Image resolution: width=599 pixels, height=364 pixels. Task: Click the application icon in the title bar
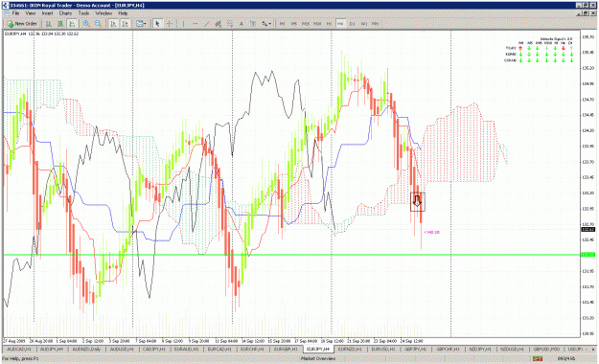tap(5, 6)
